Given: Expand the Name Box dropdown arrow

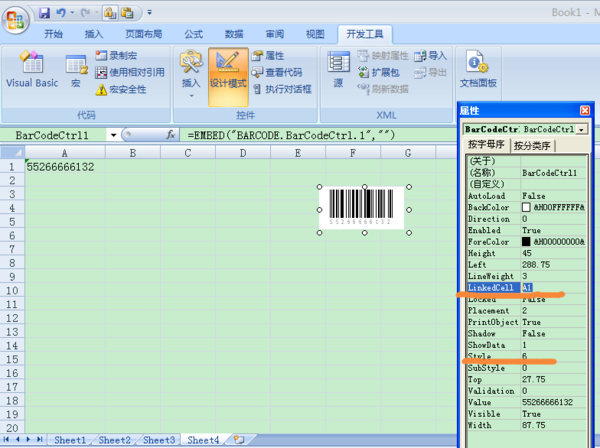Looking at the screenshot, I should click(113, 134).
